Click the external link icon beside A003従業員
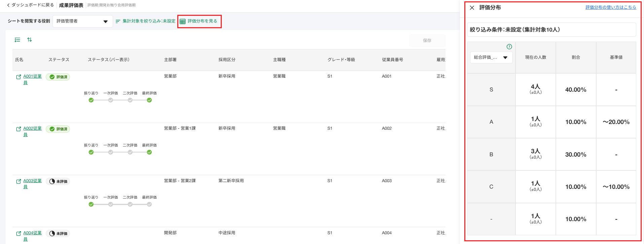Screen dimensions: 644x244 pyautogui.click(x=19, y=181)
